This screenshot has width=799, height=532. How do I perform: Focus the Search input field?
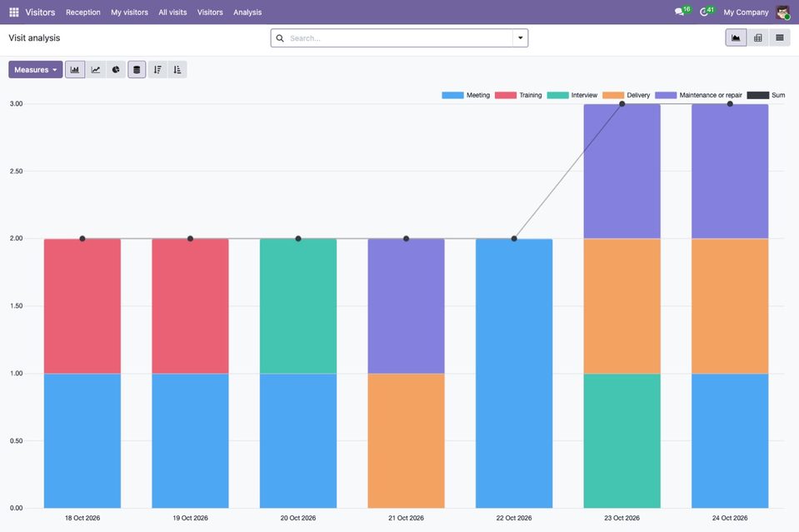(x=400, y=38)
